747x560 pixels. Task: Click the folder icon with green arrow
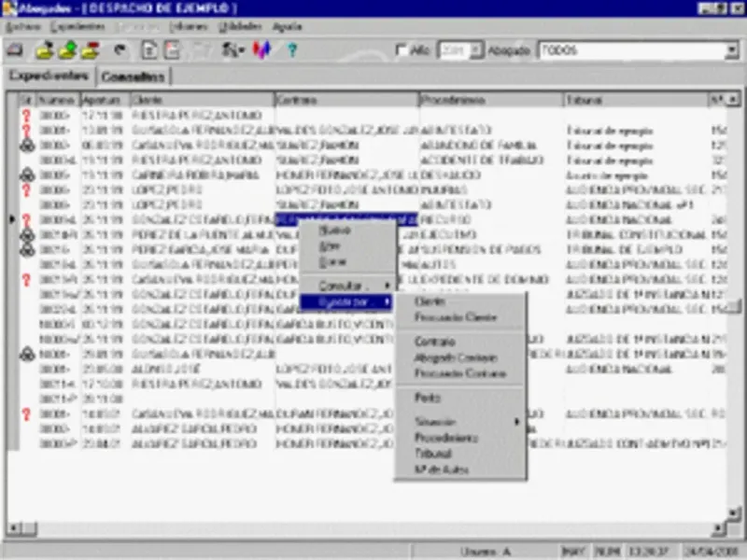[x=67, y=50]
